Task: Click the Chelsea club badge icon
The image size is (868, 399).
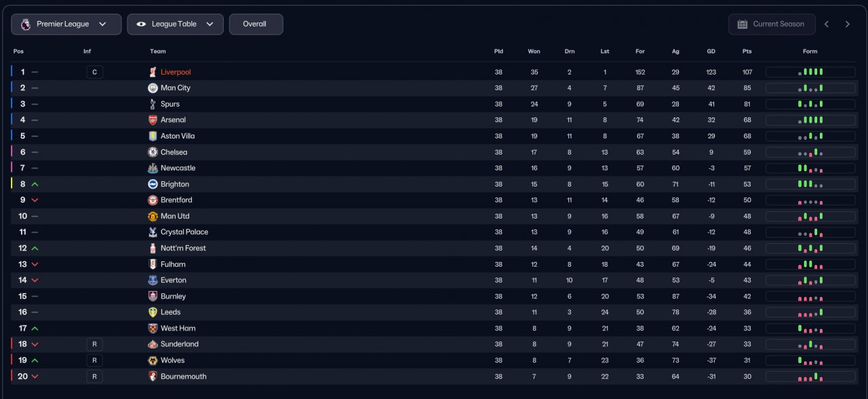Action: coord(153,152)
